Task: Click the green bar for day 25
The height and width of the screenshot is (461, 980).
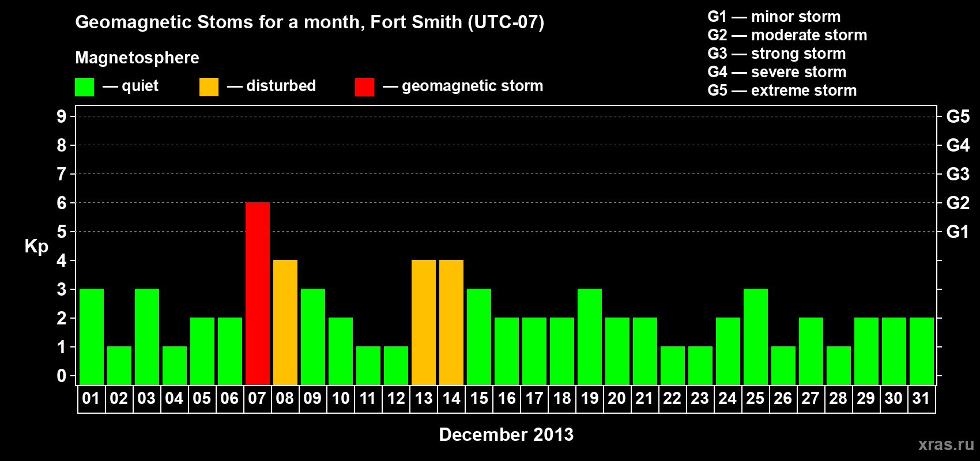Action: 756,337
